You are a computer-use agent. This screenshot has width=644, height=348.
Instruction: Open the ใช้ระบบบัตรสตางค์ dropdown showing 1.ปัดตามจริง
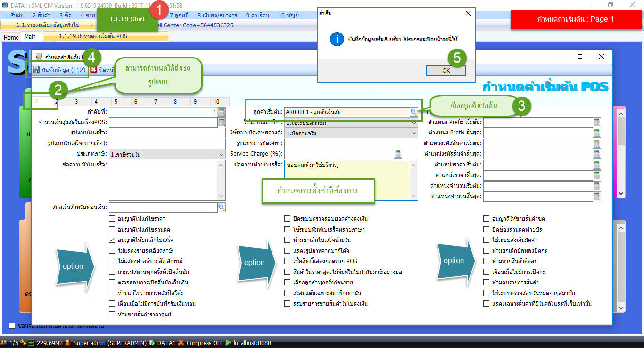413,133
